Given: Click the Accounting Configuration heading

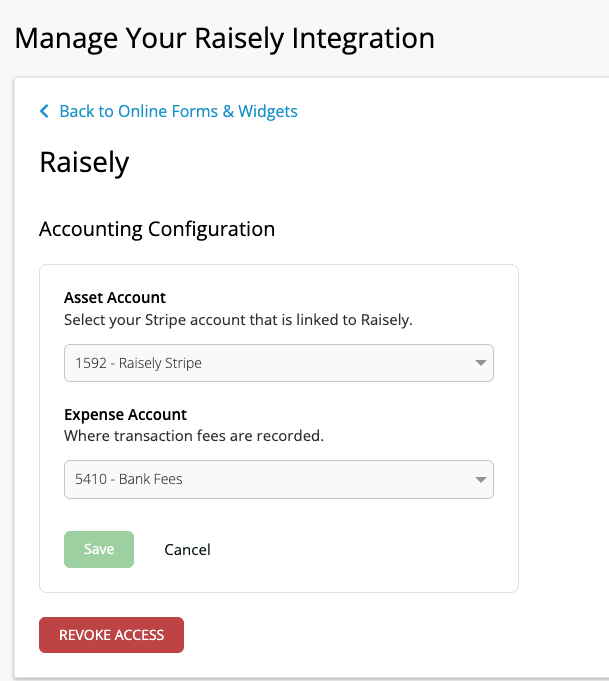Looking at the screenshot, I should click(157, 229).
